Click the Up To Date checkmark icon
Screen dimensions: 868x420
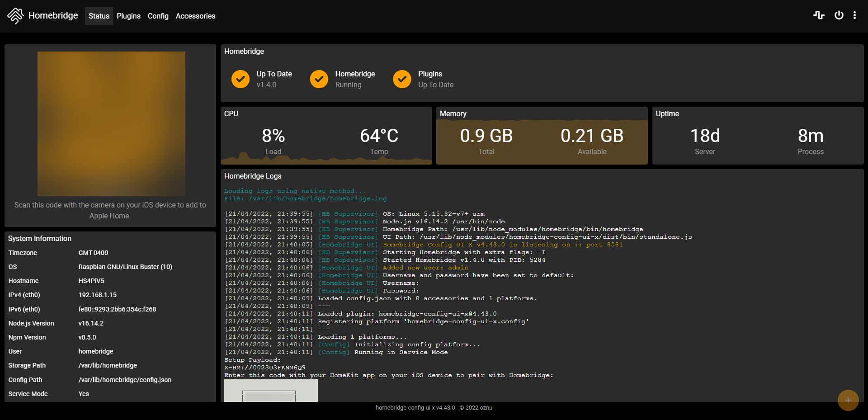click(x=241, y=79)
